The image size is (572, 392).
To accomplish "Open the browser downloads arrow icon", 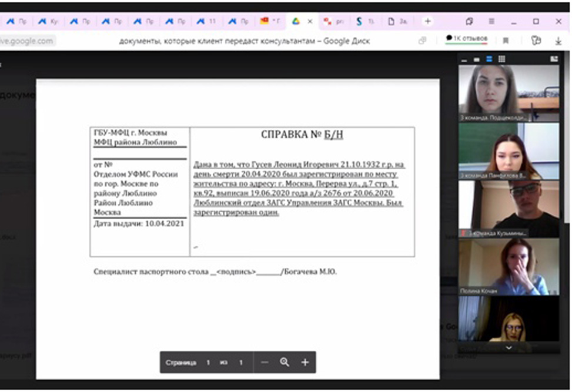I will tap(558, 41).
